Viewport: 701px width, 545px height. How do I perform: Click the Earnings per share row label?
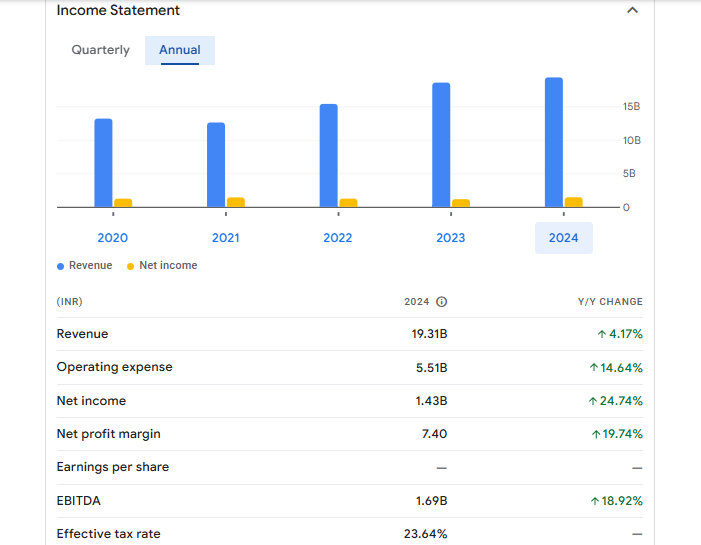point(113,467)
